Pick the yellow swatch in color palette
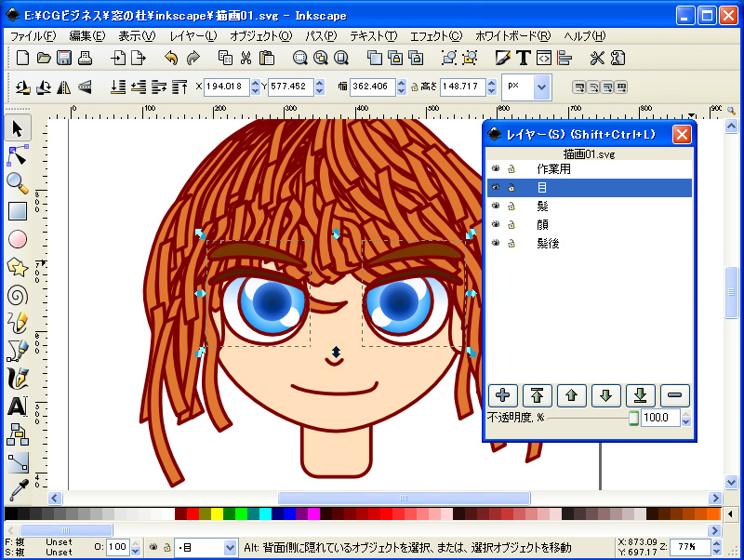The image size is (744, 560). (x=217, y=513)
